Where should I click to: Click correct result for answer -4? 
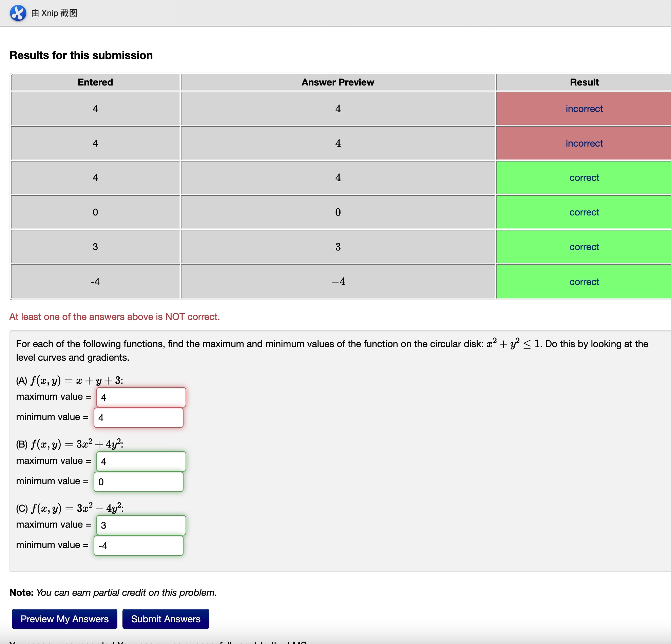click(584, 282)
